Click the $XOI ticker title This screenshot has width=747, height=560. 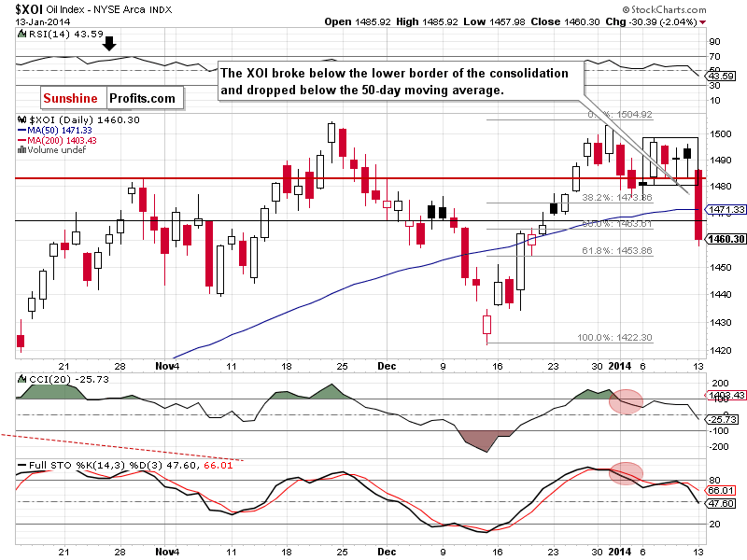[30, 9]
